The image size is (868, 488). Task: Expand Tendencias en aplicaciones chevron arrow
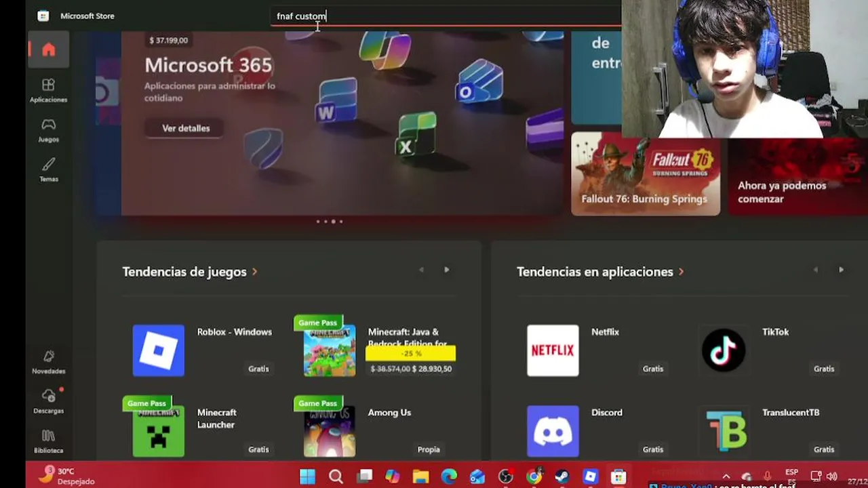click(681, 272)
